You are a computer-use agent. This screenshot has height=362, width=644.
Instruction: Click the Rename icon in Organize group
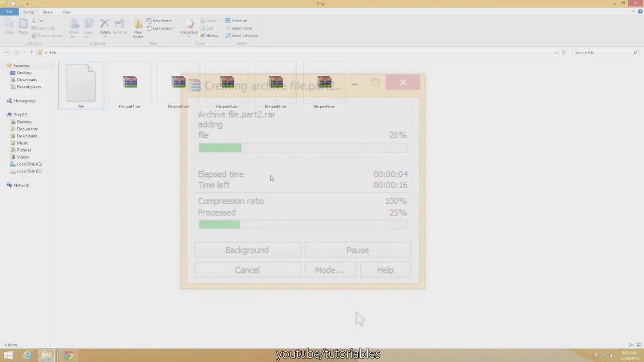120,27
